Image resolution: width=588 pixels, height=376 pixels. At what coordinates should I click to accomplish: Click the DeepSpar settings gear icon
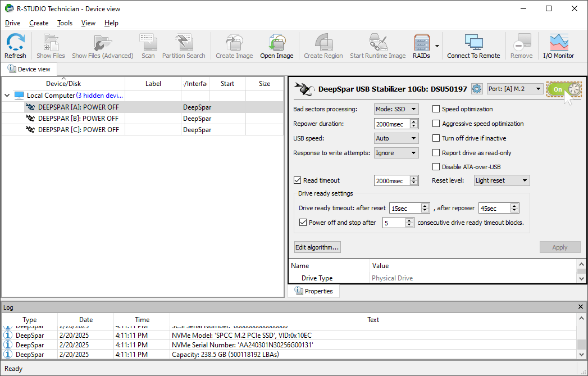[x=477, y=89]
